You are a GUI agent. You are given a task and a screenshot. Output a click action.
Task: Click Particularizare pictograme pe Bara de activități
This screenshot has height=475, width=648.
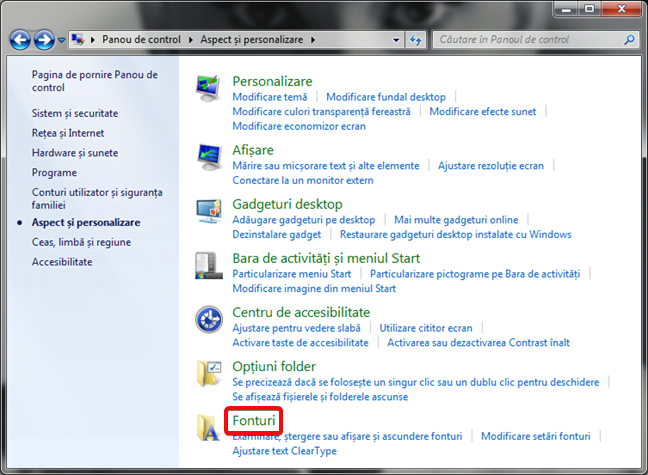pyautogui.click(x=475, y=274)
